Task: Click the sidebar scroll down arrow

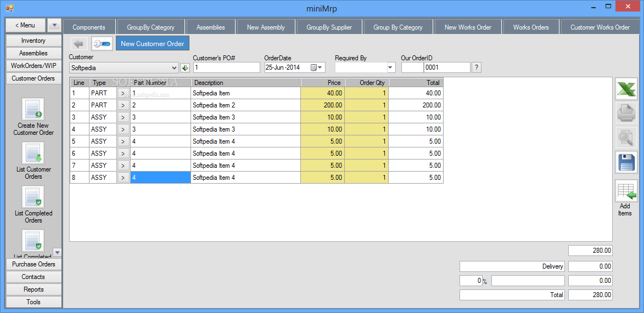Action: tap(57, 252)
